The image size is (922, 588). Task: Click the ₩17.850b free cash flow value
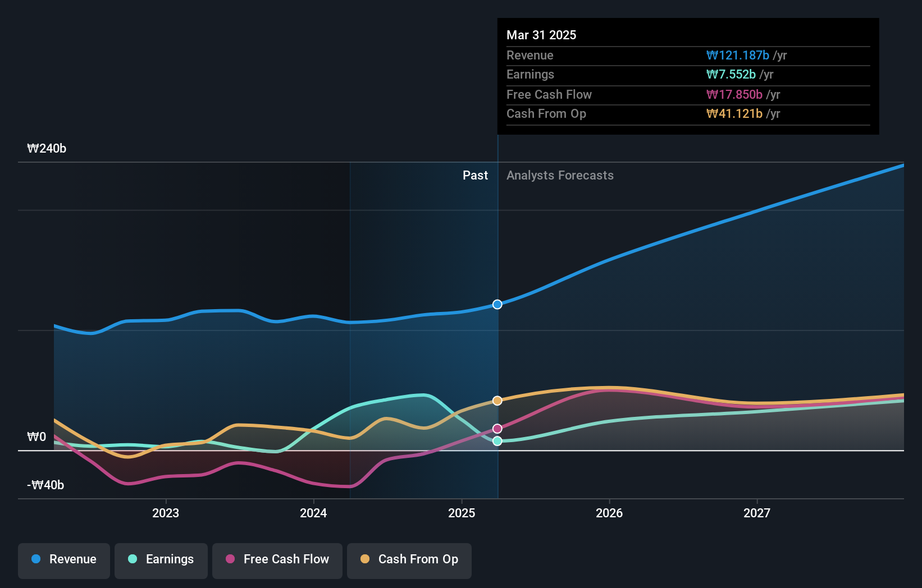coord(734,95)
